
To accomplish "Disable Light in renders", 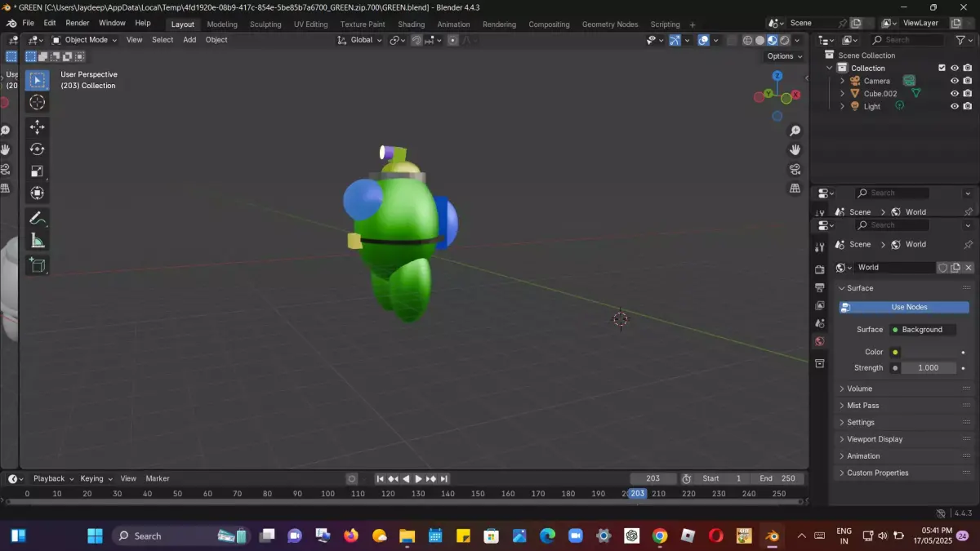I will [x=967, y=106].
